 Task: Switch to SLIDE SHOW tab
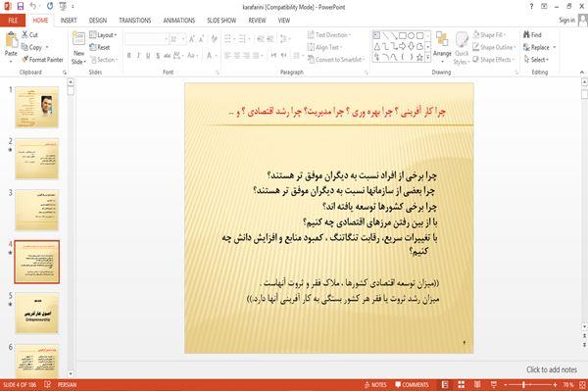point(221,21)
